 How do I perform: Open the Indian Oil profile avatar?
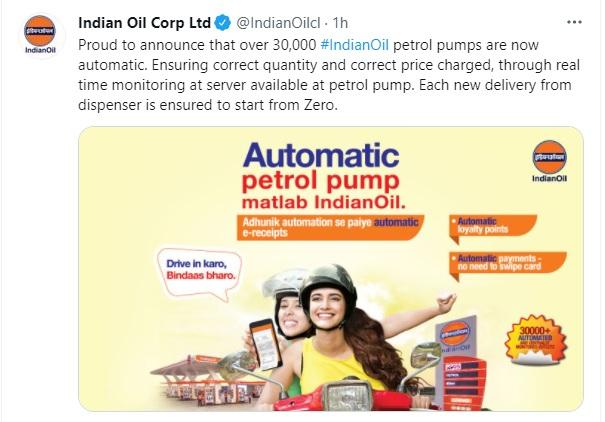pos(40,35)
